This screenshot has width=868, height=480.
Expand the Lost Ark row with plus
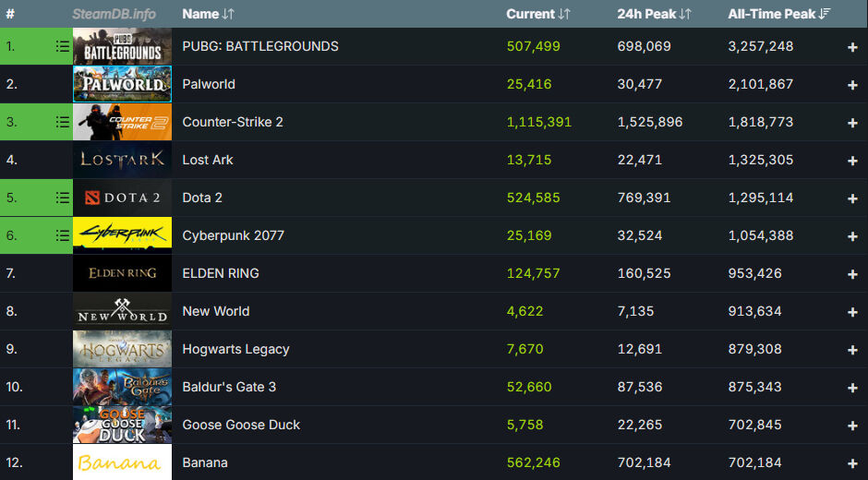tap(852, 161)
